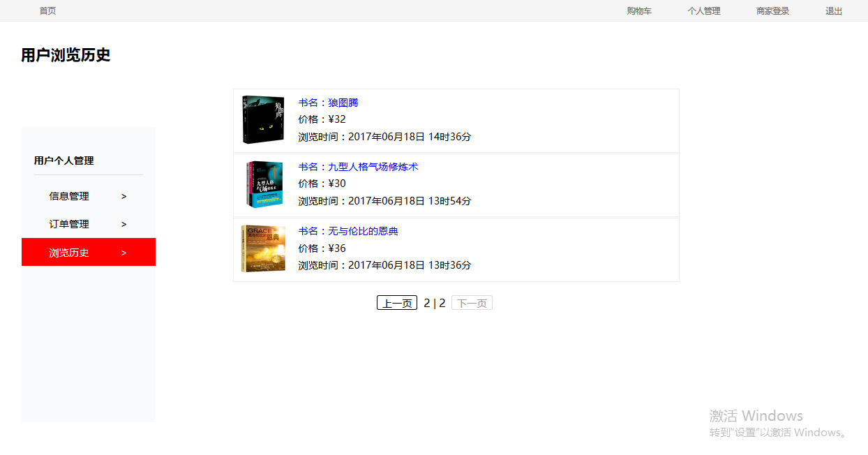Open the book link 书名：无与伦比的恩典
This screenshot has width=868, height=455.
(x=348, y=231)
